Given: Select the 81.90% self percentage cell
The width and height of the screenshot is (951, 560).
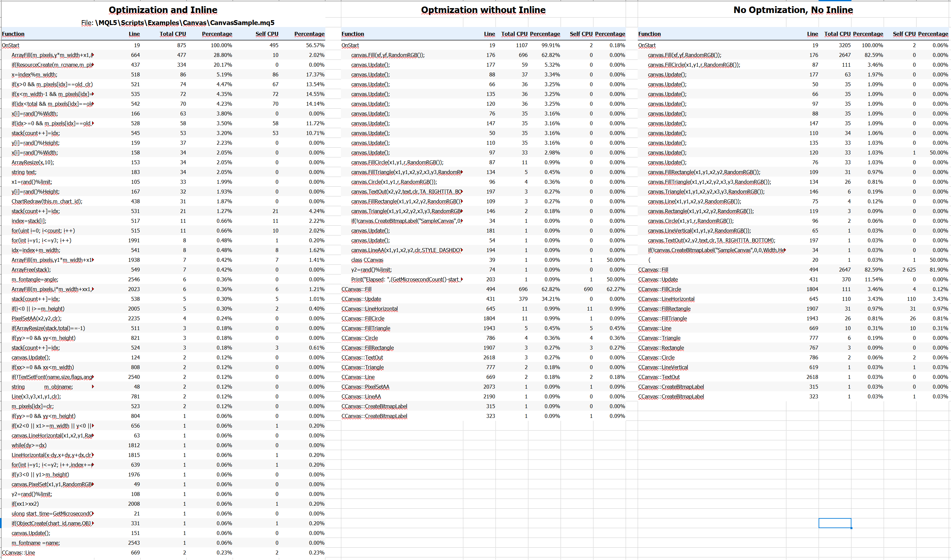Looking at the screenshot, I should coord(939,270).
